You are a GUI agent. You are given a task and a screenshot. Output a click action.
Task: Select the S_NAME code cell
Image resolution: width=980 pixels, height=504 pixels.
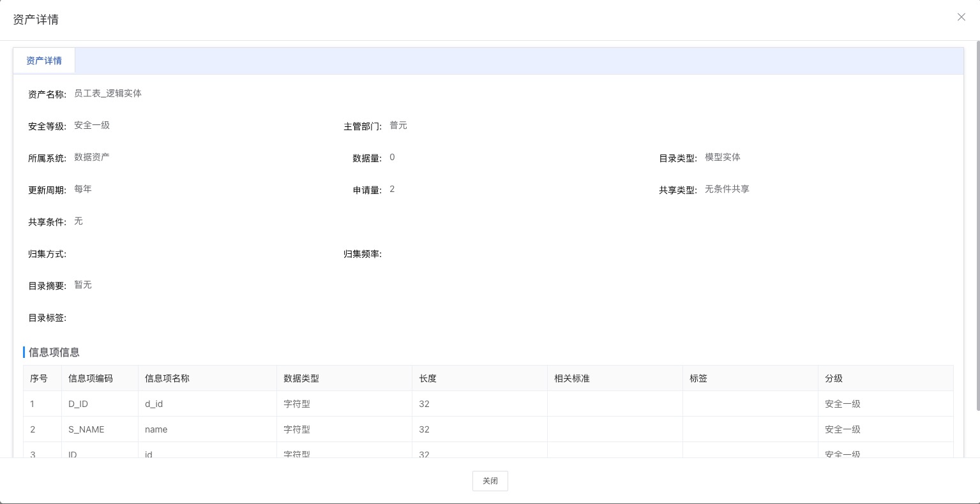100,429
